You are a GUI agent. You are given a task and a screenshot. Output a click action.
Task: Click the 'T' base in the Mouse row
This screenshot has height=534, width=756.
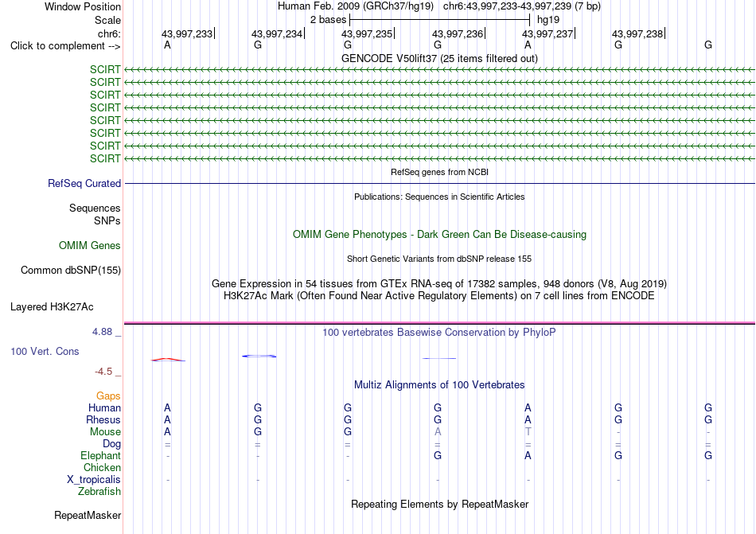pyautogui.click(x=528, y=432)
